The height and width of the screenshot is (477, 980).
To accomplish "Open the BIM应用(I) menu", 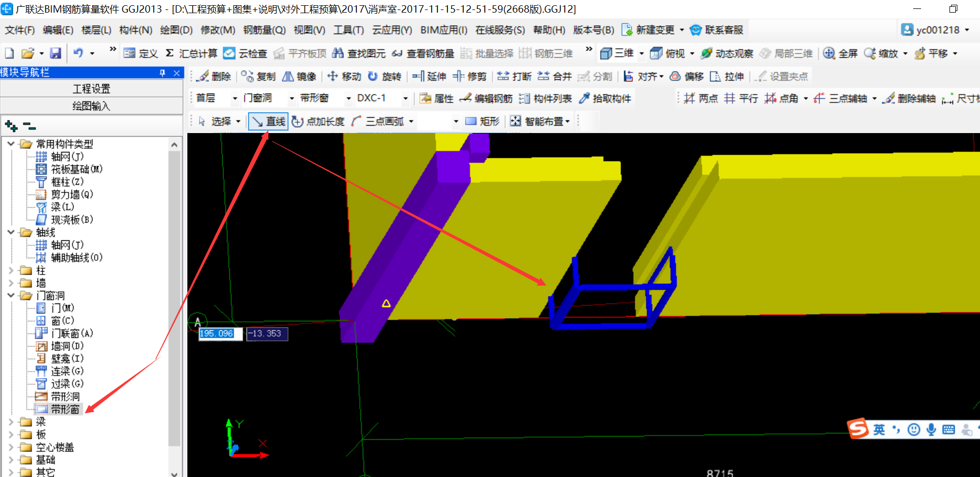I will 444,30.
